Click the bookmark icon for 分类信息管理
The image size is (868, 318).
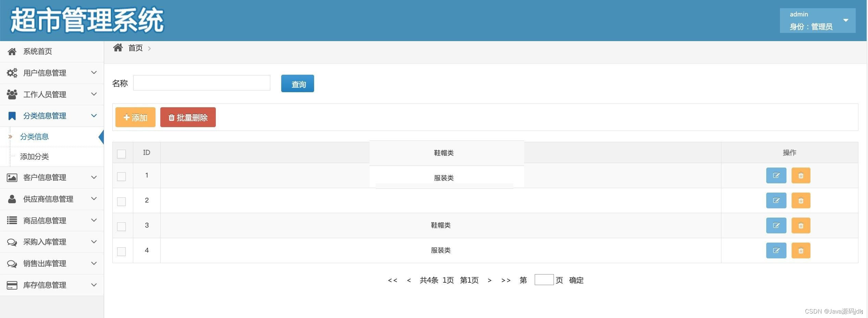tap(12, 116)
